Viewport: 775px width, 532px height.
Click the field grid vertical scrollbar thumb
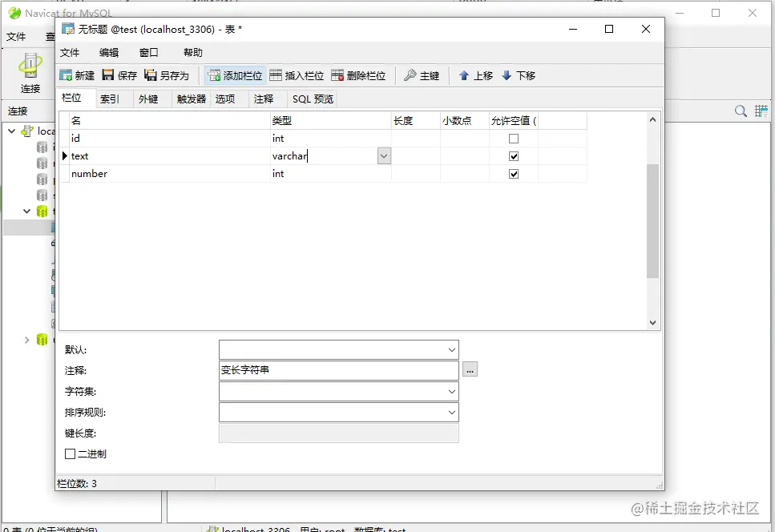tap(652, 221)
